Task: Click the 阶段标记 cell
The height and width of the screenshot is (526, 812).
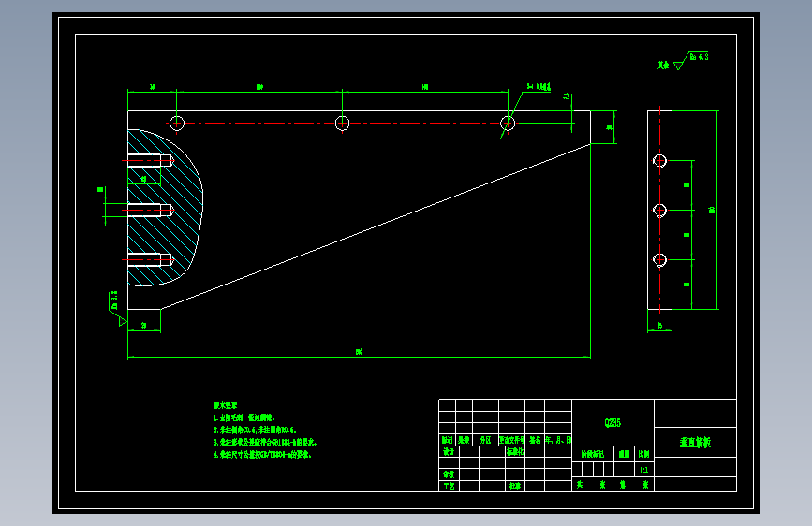Action: 593,454
